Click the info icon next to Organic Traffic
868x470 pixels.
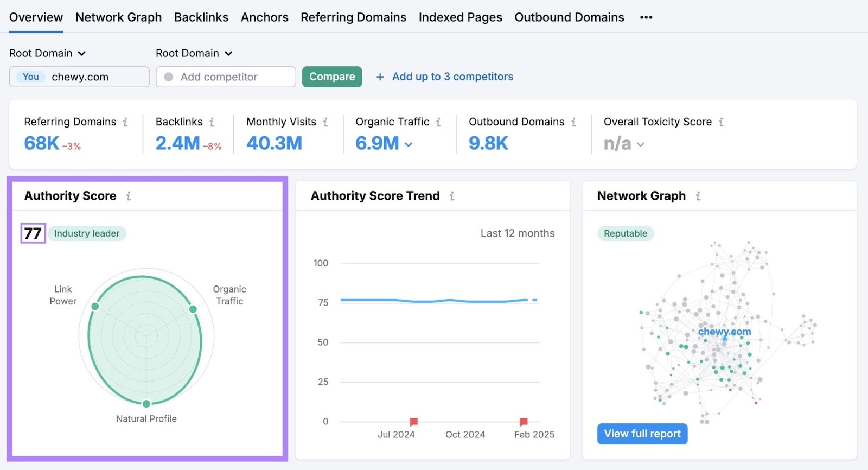coord(438,122)
